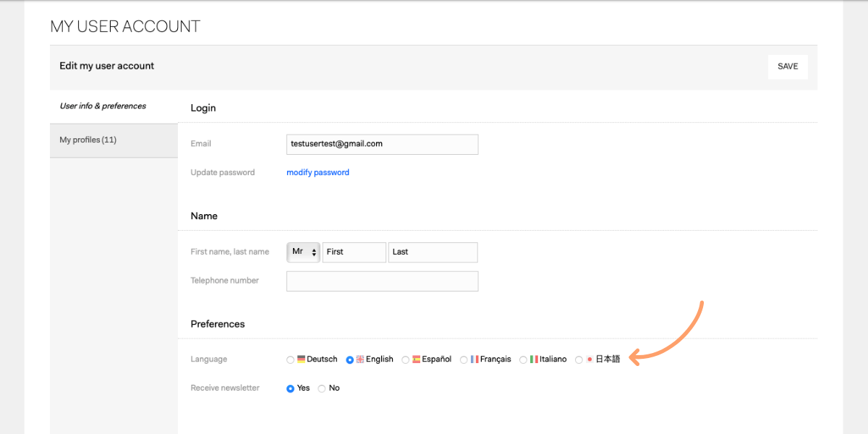Screen dimensions: 868x434
Task: Click the Telephone number label
Action: [x=225, y=281]
